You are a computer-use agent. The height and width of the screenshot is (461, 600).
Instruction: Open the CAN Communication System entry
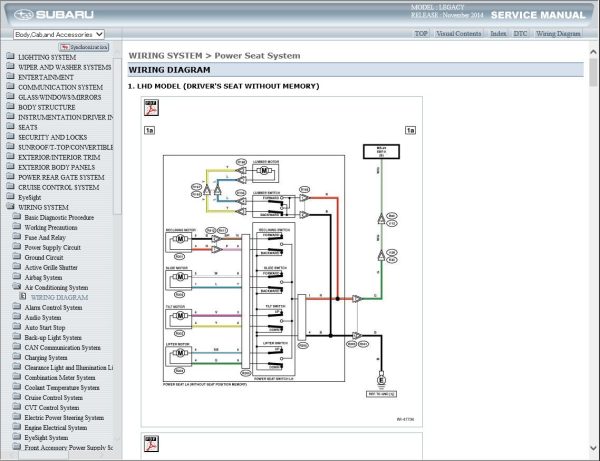(62, 348)
